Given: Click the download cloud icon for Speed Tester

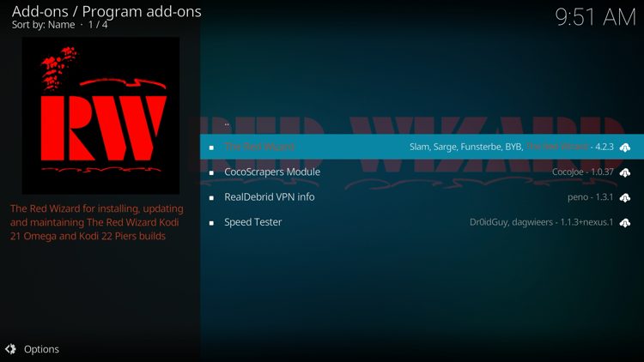Looking at the screenshot, I should click(x=625, y=223).
